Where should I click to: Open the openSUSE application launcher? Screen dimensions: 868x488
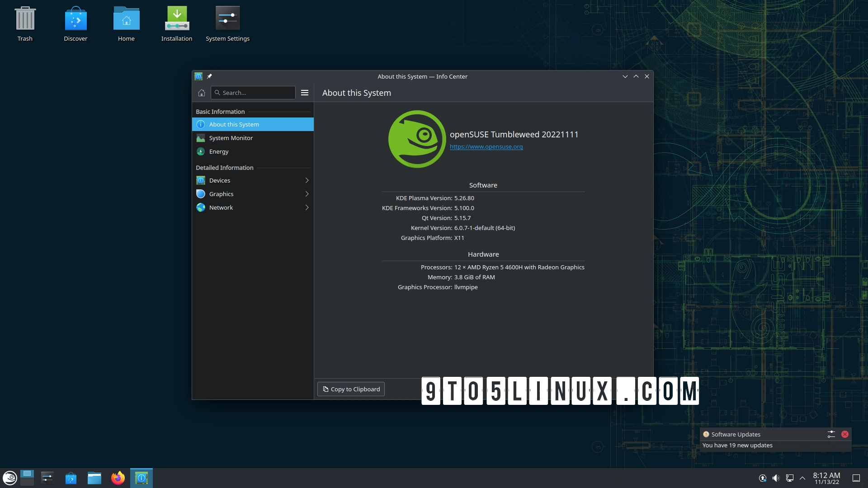click(x=10, y=478)
